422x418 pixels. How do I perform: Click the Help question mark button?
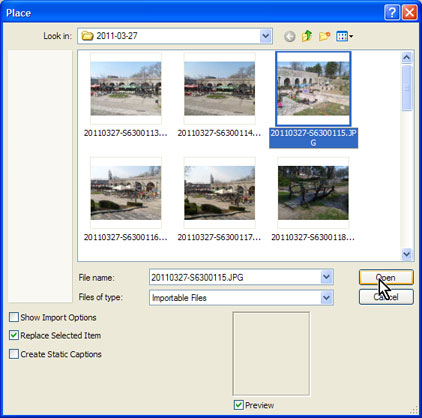392,13
